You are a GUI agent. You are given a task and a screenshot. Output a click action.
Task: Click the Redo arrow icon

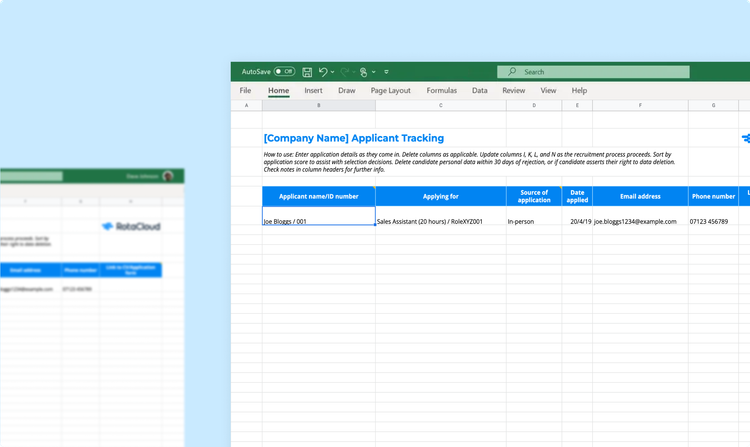(x=345, y=72)
